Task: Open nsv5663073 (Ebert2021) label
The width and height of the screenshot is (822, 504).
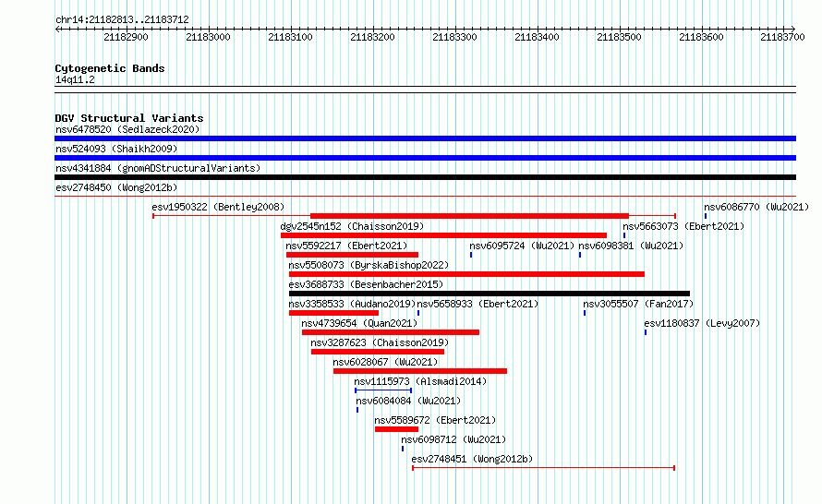Action: pyautogui.click(x=683, y=226)
